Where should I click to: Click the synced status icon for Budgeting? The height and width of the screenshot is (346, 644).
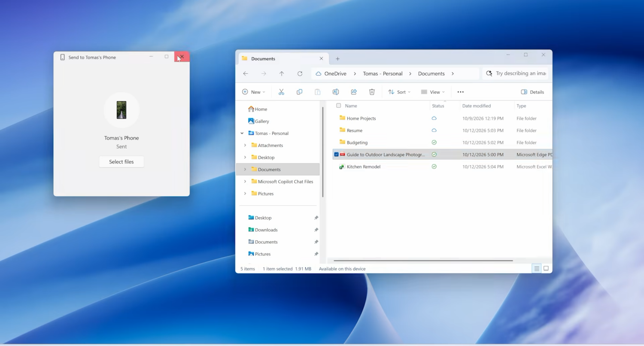(434, 142)
